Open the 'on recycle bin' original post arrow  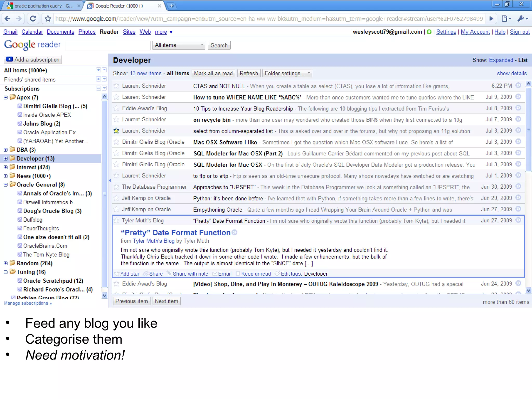click(x=518, y=119)
